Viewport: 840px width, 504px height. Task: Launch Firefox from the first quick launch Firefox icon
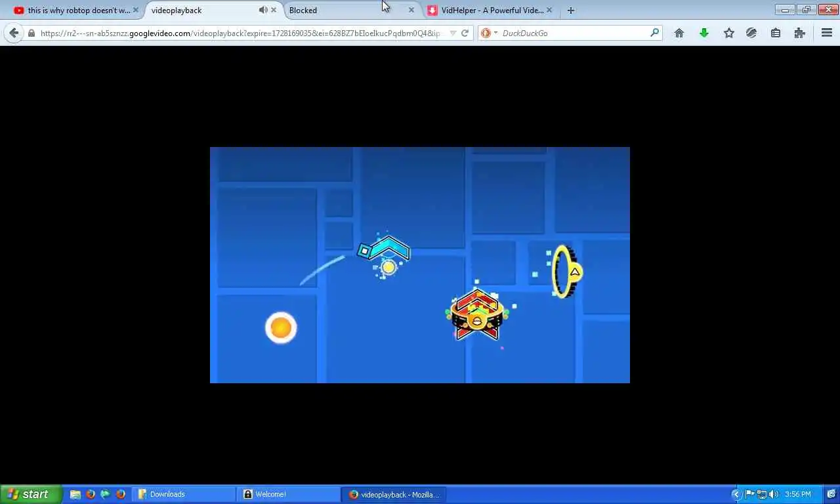coord(91,494)
